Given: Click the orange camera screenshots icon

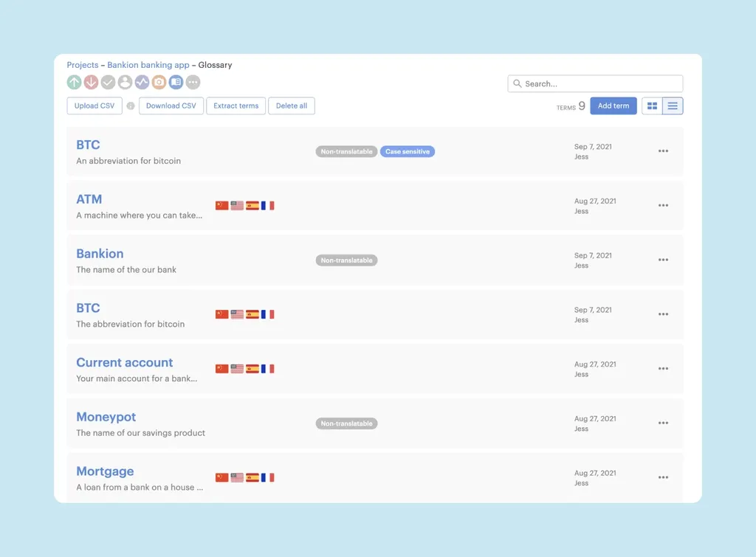Looking at the screenshot, I should 159,83.
